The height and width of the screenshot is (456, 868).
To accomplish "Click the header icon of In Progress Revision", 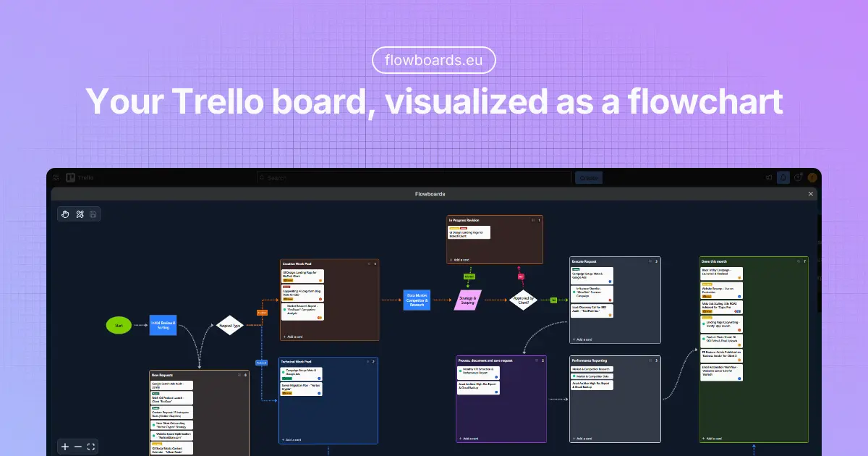I will tap(533, 219).
